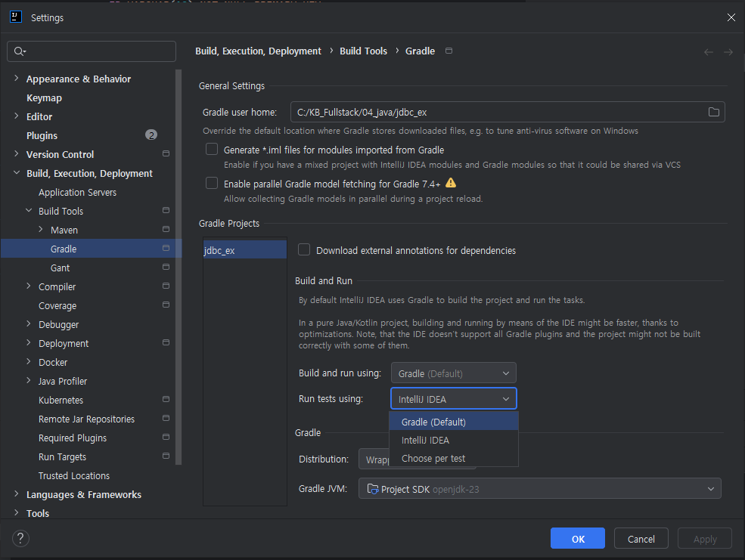Open help with the question mark icon

tap(20, 538)
